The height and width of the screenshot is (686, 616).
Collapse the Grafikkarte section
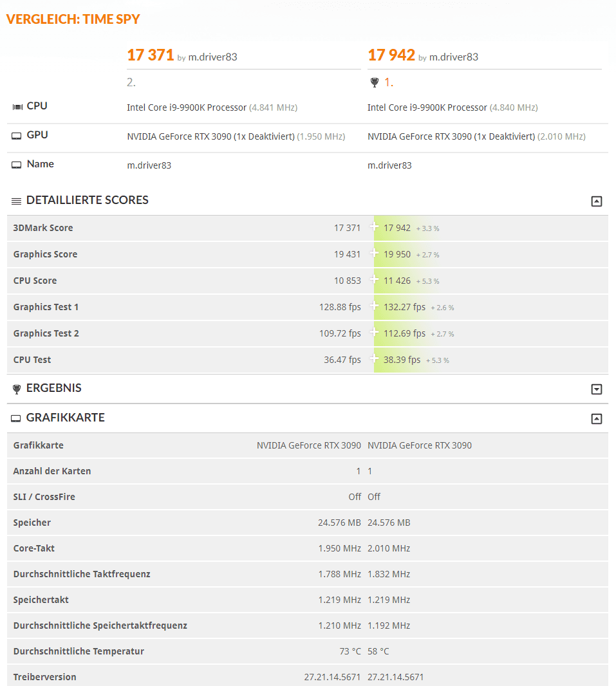tap(596, 419)
